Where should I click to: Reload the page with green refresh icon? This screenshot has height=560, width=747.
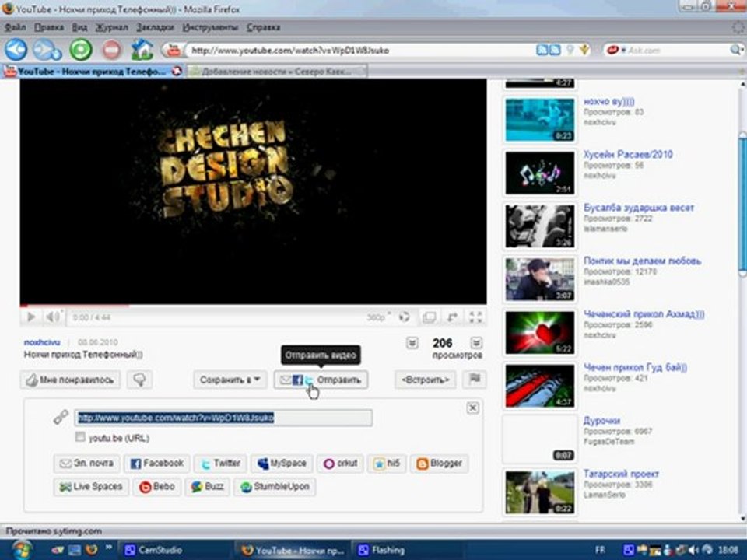tap(81, 50)
